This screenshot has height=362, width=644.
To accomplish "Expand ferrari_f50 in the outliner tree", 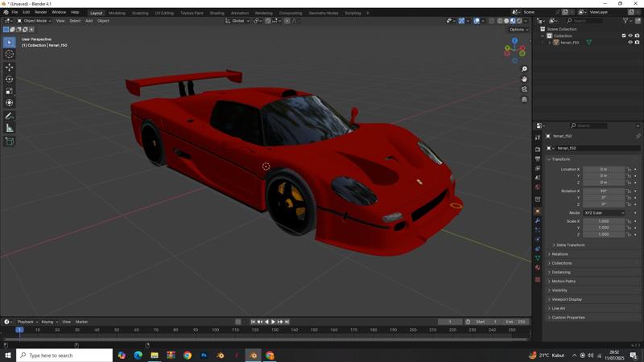I will tap(550, 43).
